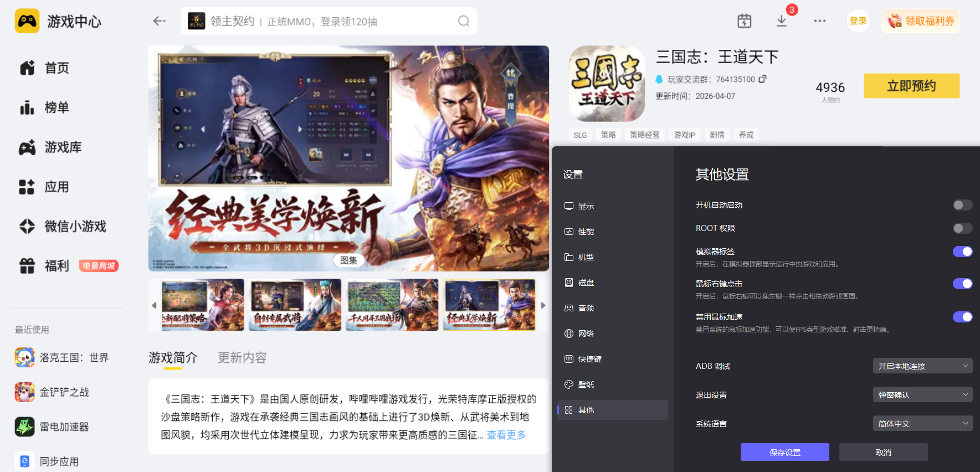Click 登录 login button
Image resolution: width=980 pixels, height=472 pixels.
[858, 21]
